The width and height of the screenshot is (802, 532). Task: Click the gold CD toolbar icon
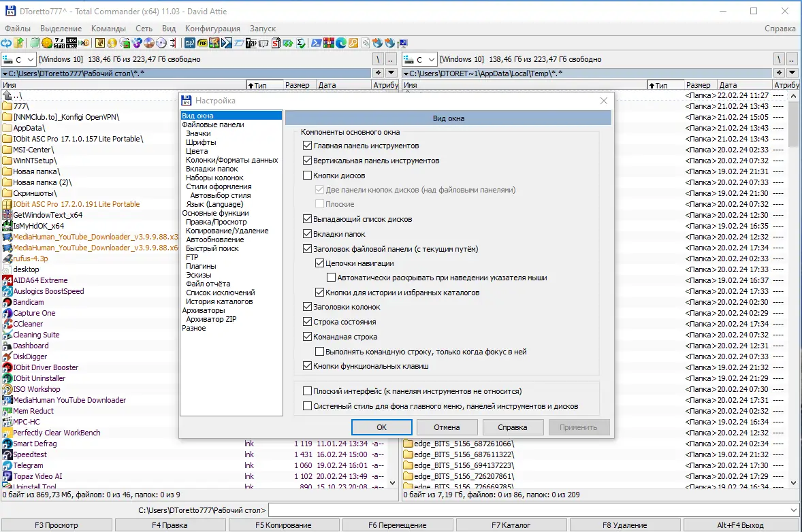tap(112, 43)
